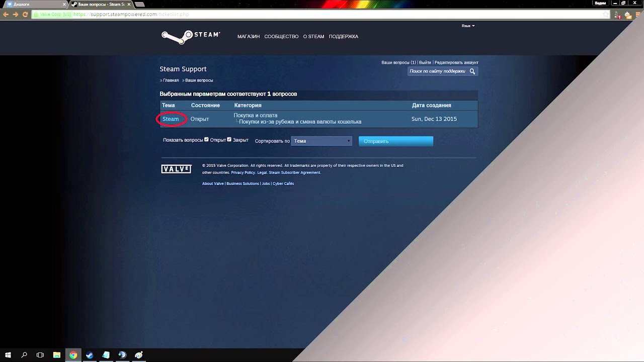
Task: Open the Сортировать по dropdown
Action: coord(322,141)
